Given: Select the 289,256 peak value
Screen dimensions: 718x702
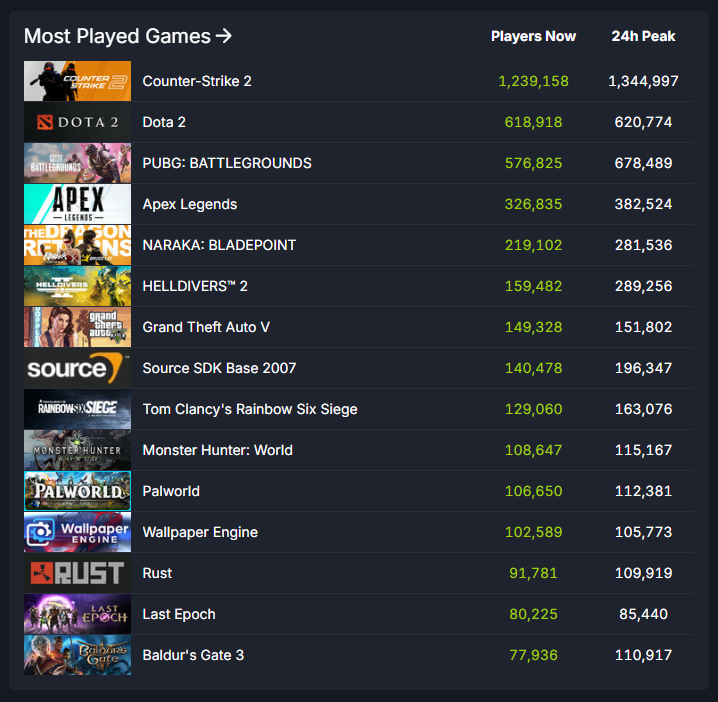Looking at the screenshot, I should tap(643, 286).
